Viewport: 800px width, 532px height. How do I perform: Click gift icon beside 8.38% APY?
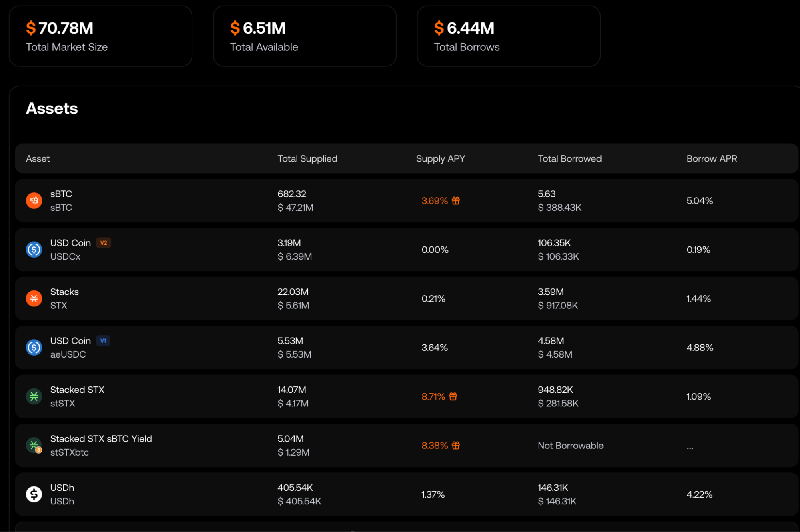click(456, 445)
